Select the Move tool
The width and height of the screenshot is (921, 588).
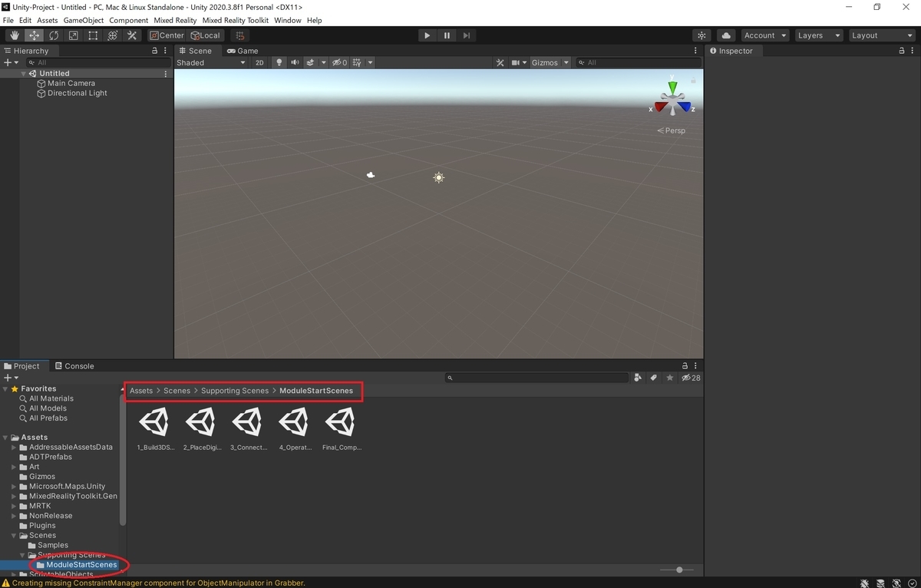34,35
